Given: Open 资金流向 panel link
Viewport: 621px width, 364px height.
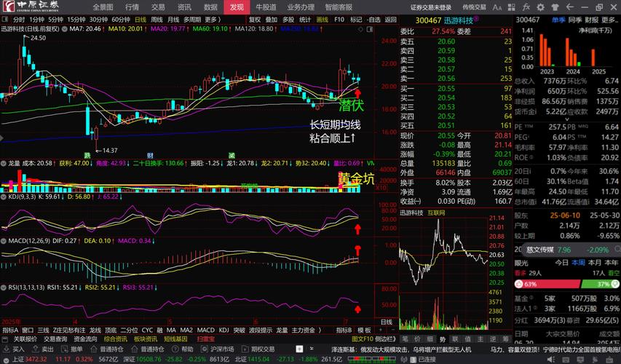Looking at the screenshot, I should 85,339.
